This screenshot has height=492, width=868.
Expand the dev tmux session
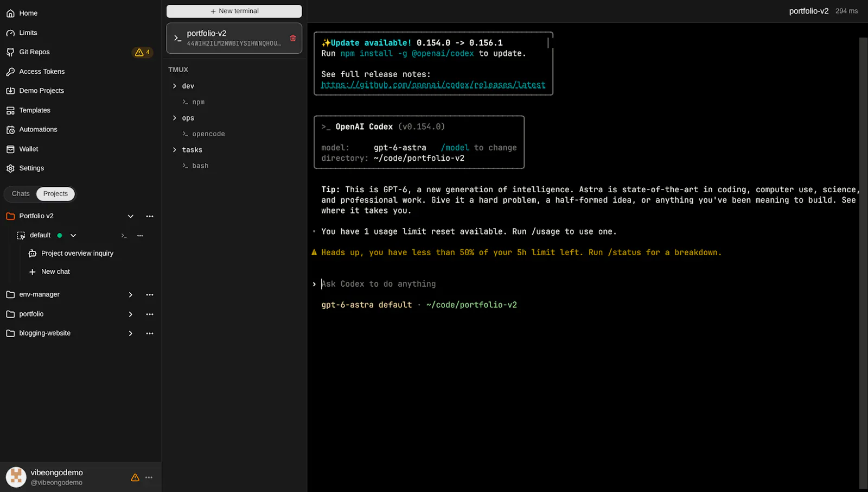[x=175, y=86]
